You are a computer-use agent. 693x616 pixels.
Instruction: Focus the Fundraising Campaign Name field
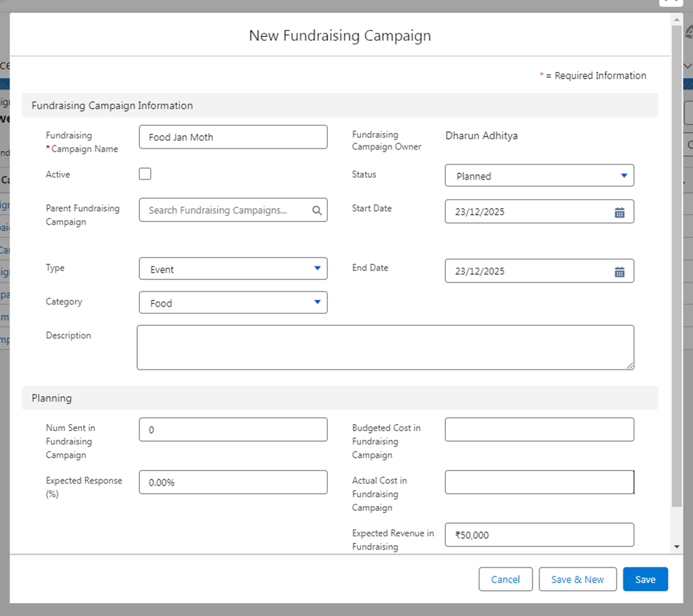point(233,137)
